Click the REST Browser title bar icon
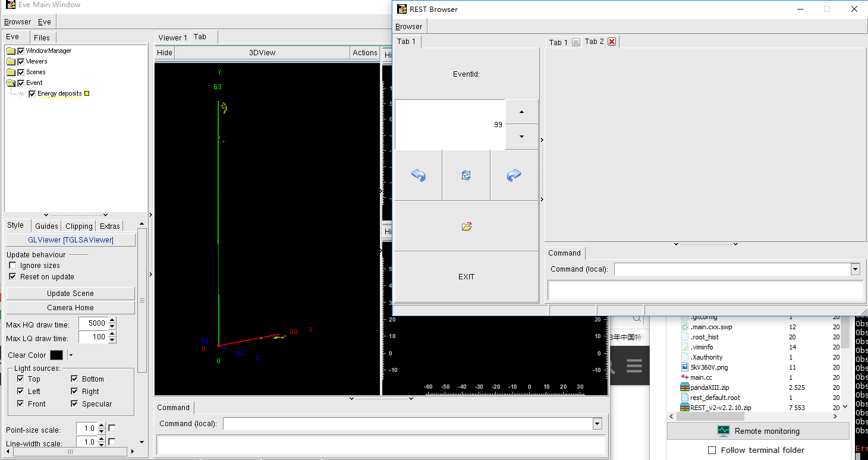This screenshot has height=460, width=868. 402,9
